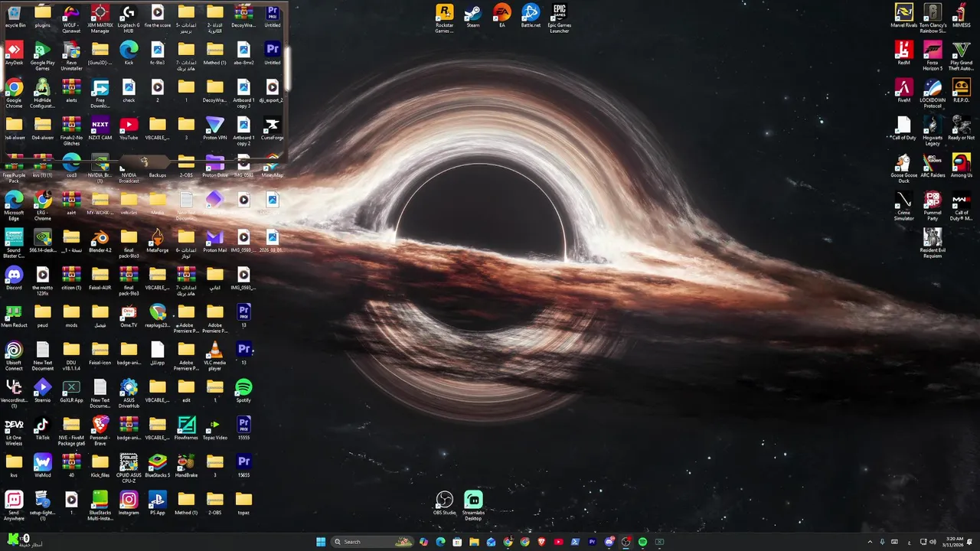Launch Steam from the desktop
Viewport: 980px width, 551px height.
click(x=473, y=17)
